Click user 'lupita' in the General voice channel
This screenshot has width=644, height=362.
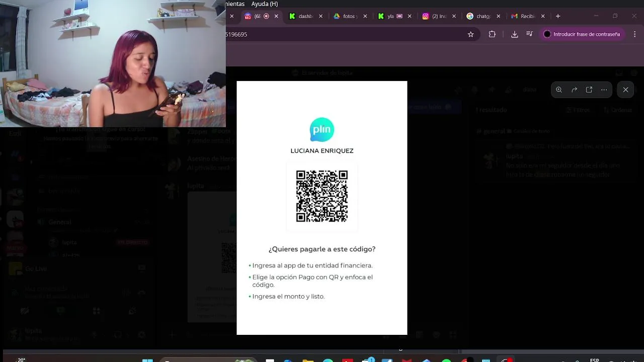coord(69,242)
